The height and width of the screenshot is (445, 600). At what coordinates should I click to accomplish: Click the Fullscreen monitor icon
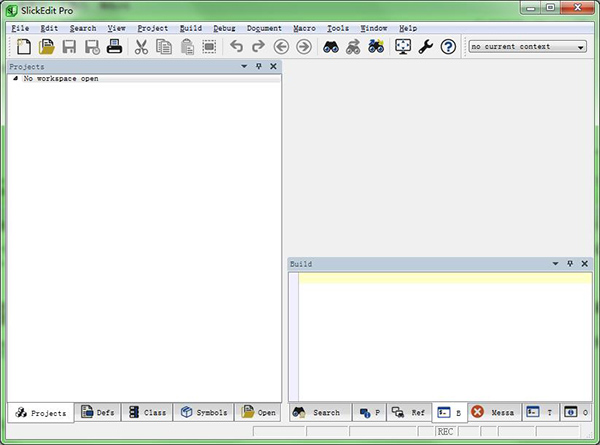tap(403, 47)
